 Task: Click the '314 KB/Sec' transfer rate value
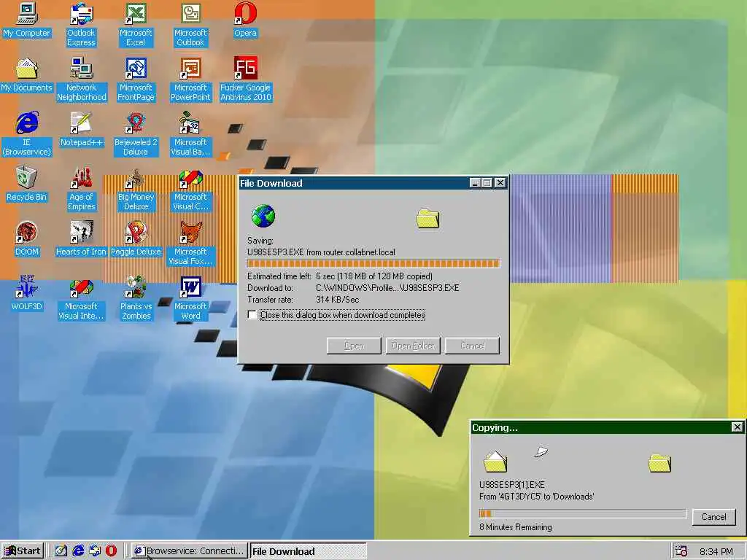point(337,300)
